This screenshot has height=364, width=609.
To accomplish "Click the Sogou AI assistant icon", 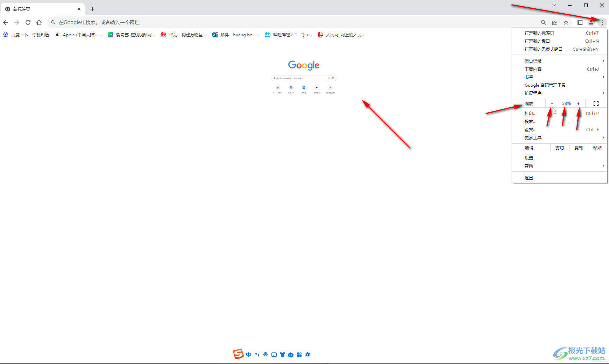I will click(x=308, y=355).
